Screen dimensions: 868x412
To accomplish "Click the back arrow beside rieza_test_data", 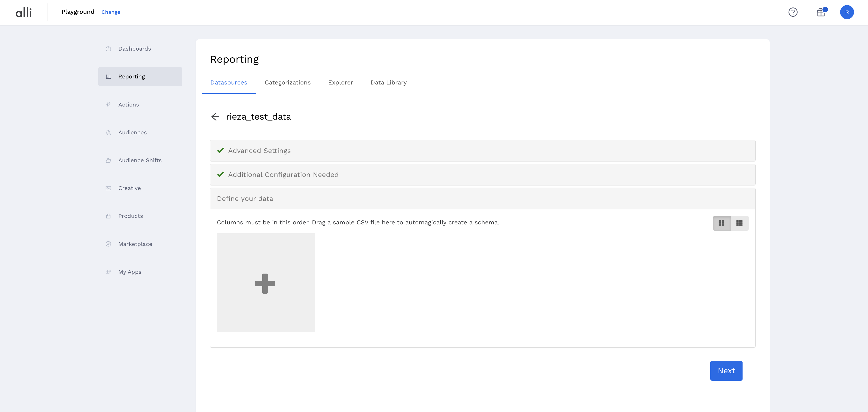I will [x=215, y=117].
